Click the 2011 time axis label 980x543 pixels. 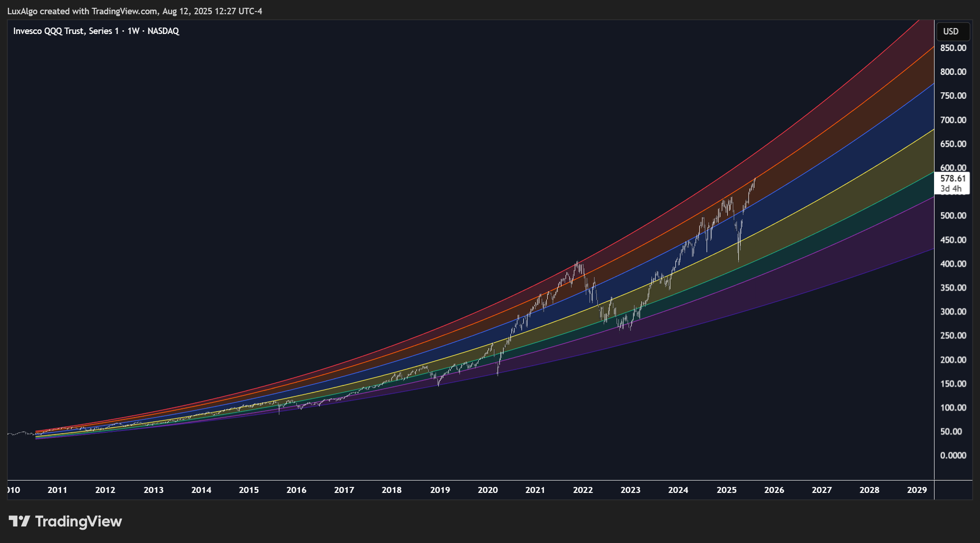click(x=57, y=490)
